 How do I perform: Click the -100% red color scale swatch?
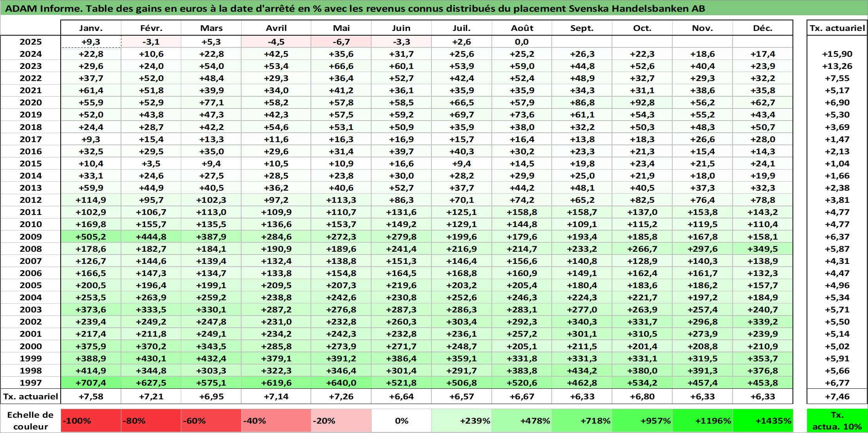91,420
